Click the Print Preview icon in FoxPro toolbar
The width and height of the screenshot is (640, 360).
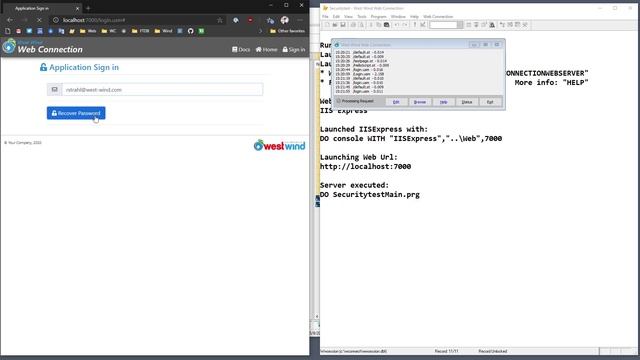361,25
